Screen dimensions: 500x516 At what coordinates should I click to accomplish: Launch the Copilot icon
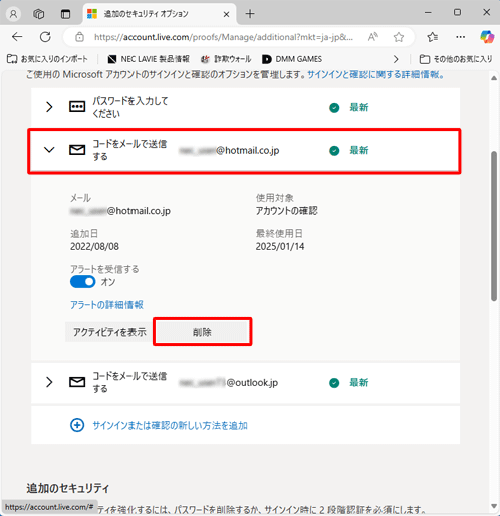[487, 37]
